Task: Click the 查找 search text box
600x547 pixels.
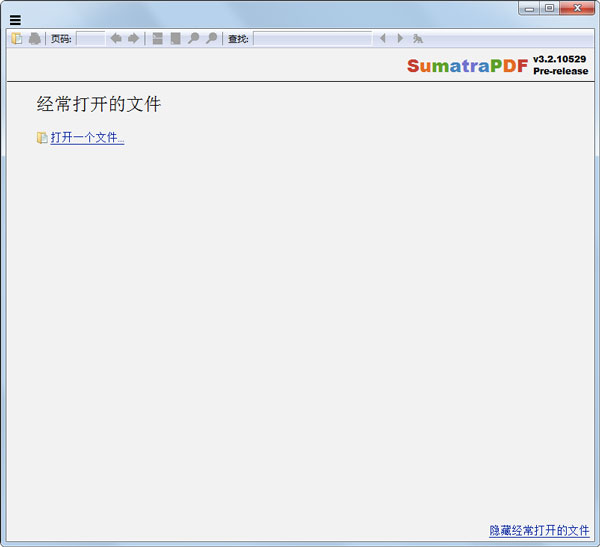Action: point(312,39)
